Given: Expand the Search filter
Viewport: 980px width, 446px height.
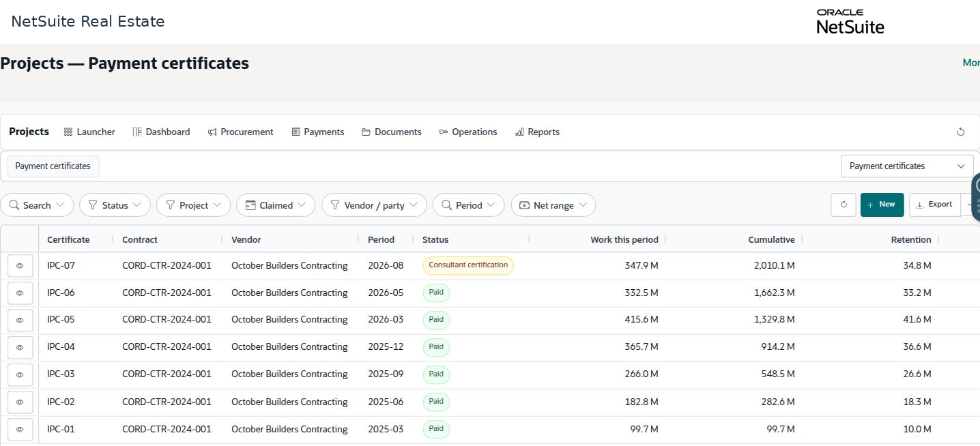Looking at the screenshot, I should tap(37, 205).
